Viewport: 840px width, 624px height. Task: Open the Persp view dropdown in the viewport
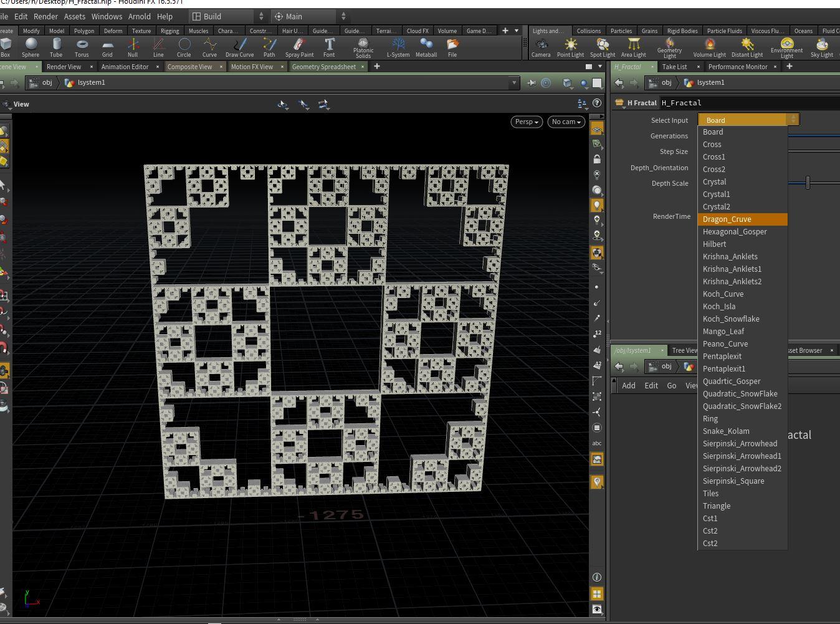526,122
